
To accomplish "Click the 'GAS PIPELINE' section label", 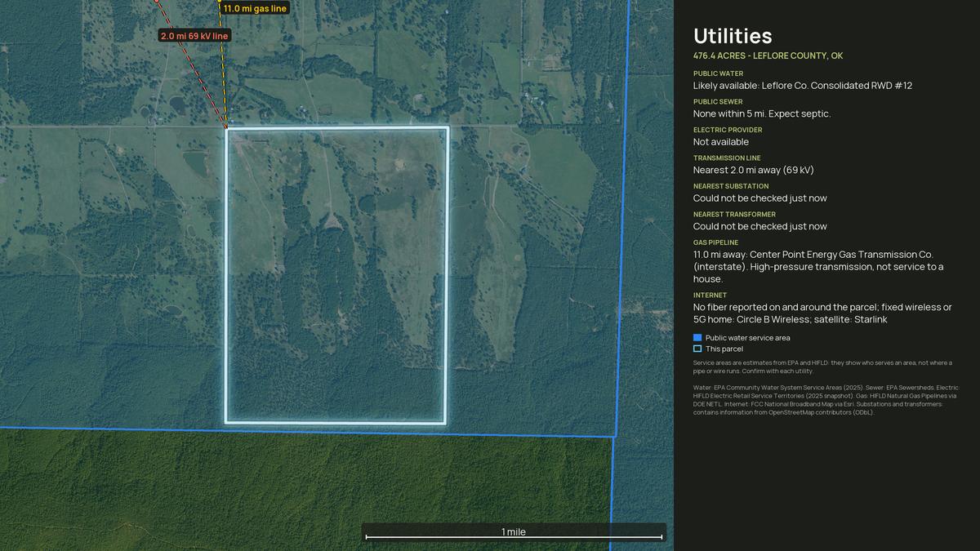I will [715, 242].
